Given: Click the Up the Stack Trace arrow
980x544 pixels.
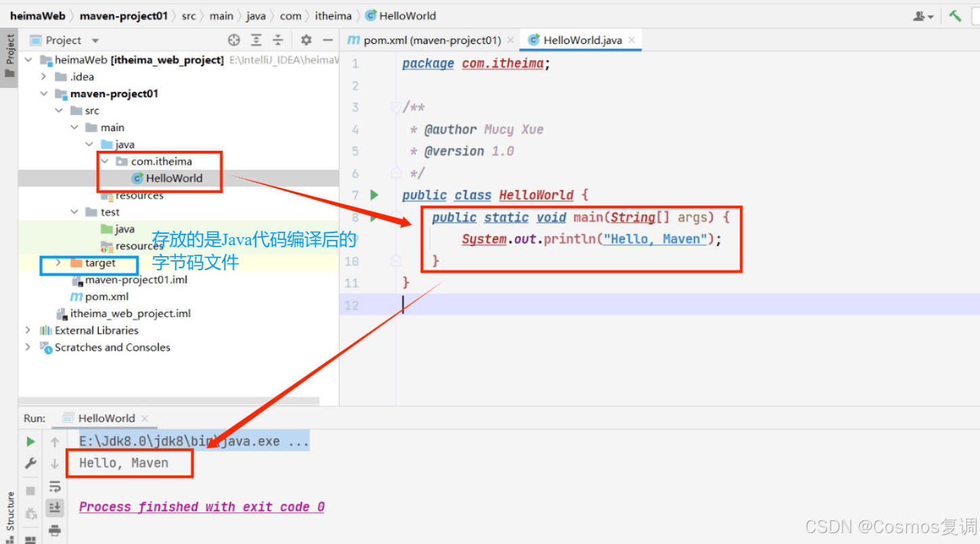Looking at the screenshot, I should tap(55, 442).
